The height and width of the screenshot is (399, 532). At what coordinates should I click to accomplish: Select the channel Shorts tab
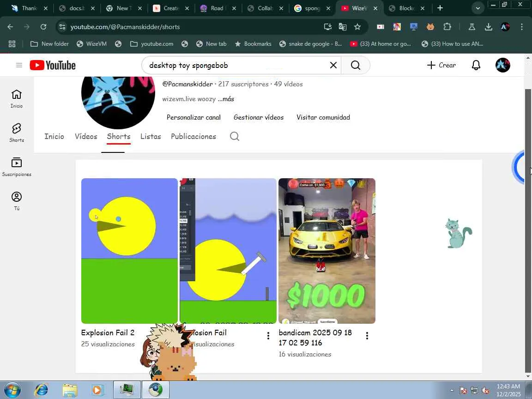click(119, 136)
